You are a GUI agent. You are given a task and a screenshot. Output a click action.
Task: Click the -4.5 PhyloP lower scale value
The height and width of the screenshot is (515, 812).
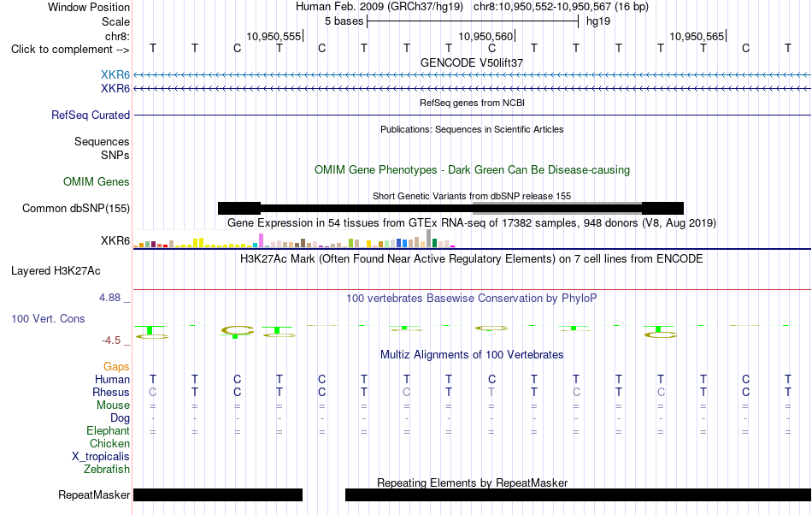(x=111, y=340)
